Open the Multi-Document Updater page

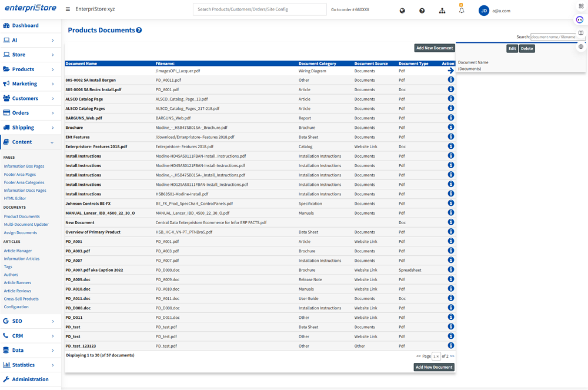pyautogui.click(x=26, y=225)
